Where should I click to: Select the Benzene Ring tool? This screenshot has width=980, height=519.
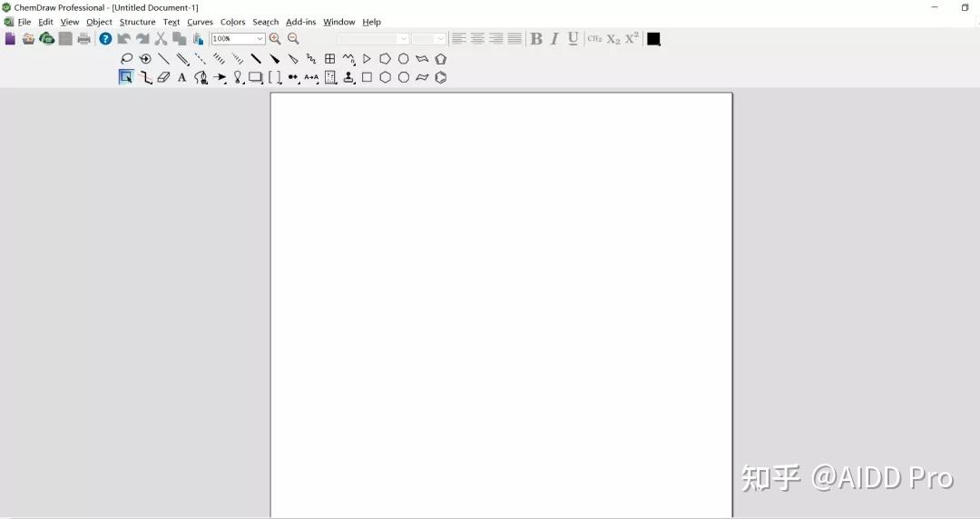[x=441, y=77]
